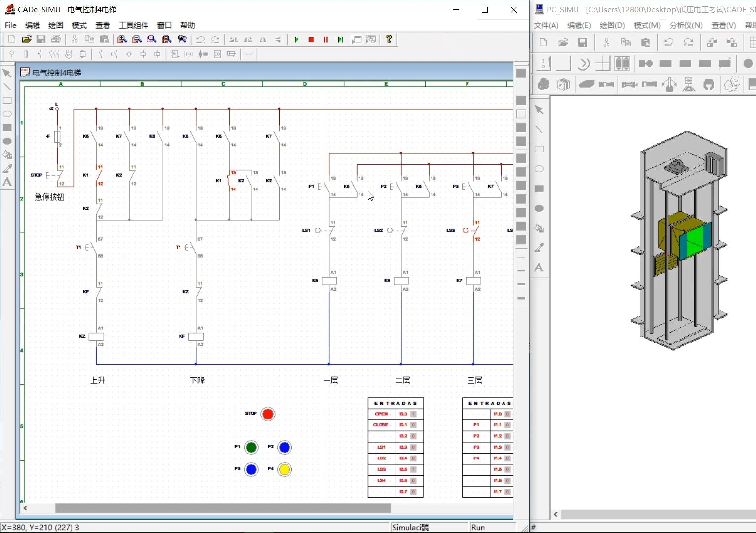
Task: Click the Cut scissors icon in CADe_SIMU
Action: tap(75, 39)
